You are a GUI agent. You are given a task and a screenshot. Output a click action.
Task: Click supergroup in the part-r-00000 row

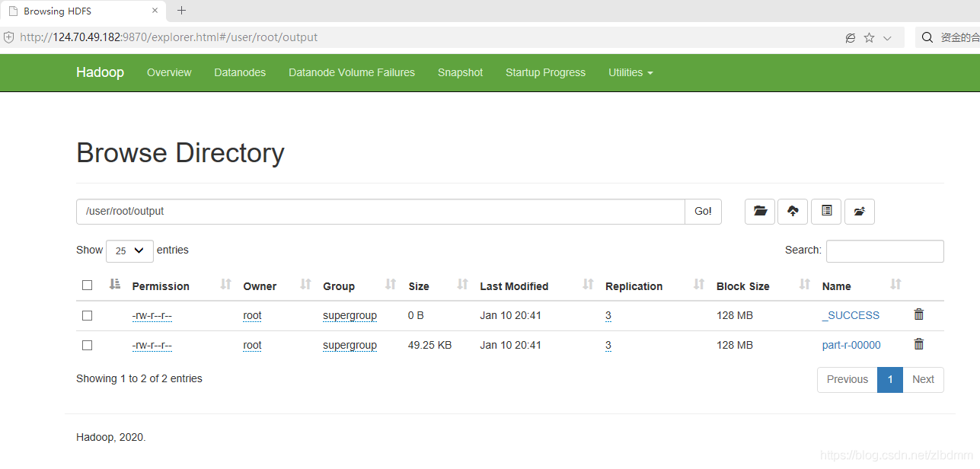pyautogui.click(x=350, y=345)
